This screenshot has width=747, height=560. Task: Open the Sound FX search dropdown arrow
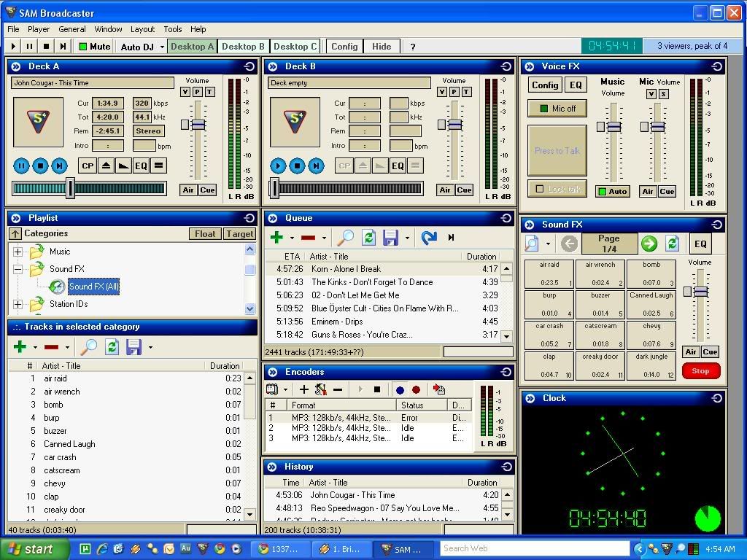tap(548, 244)
